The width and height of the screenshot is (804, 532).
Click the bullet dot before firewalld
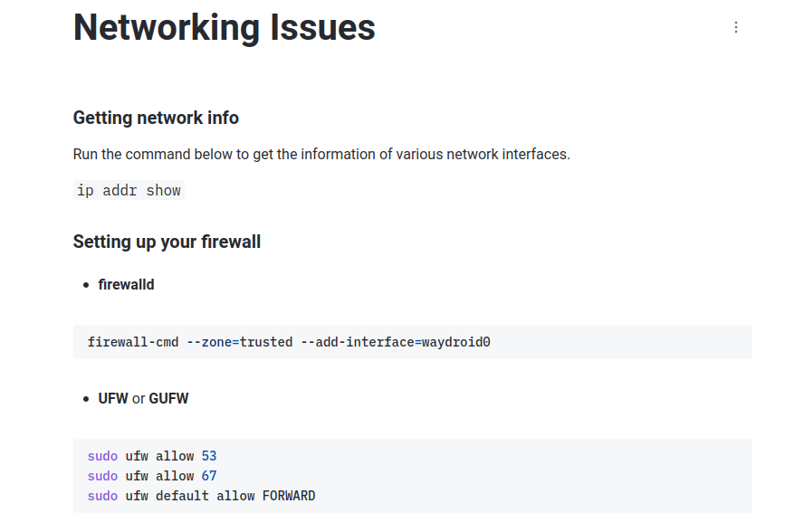86,285
